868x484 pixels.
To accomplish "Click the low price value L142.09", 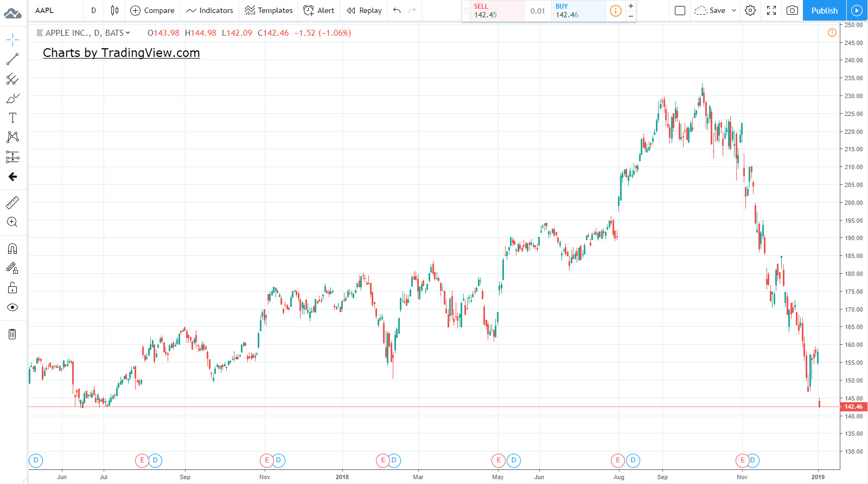I will point(237,33).
